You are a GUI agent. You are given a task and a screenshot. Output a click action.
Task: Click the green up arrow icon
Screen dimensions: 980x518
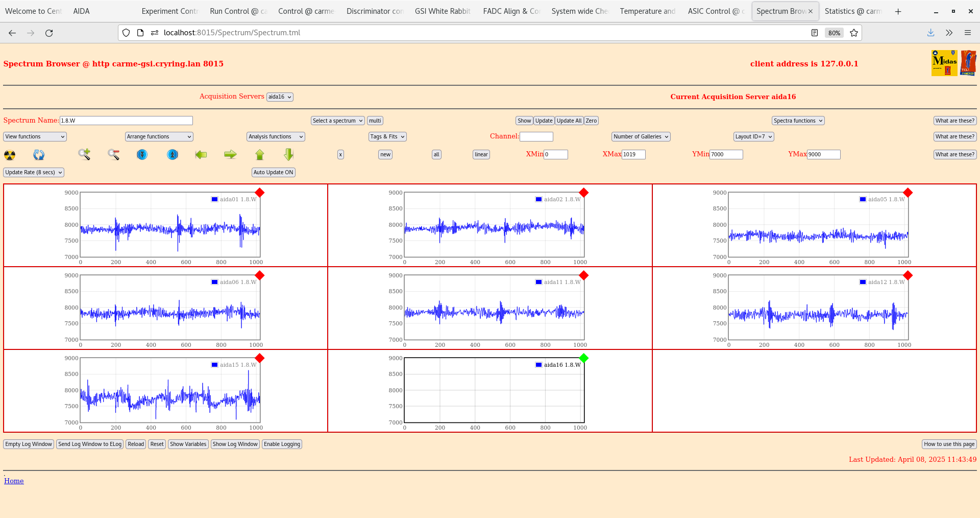[x=260, y=154]
